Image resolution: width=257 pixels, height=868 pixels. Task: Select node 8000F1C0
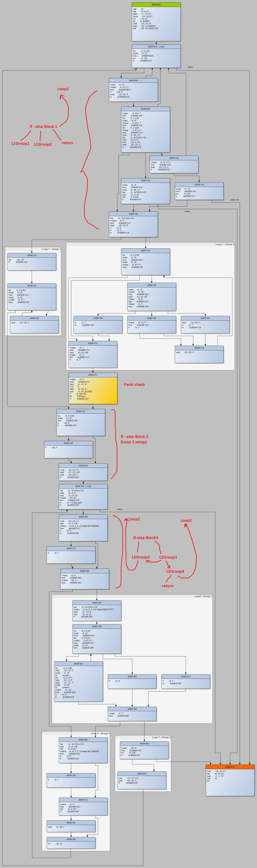(x=199, y=354)
